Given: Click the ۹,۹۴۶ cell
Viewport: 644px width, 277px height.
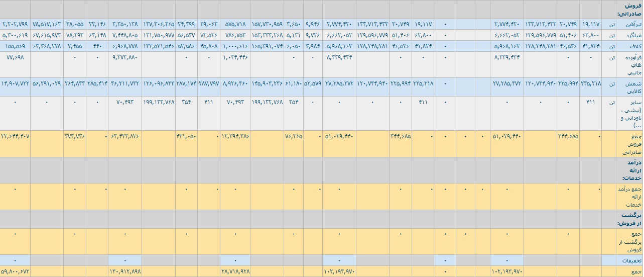Looking at the screenshot, I should pos(312,24).
